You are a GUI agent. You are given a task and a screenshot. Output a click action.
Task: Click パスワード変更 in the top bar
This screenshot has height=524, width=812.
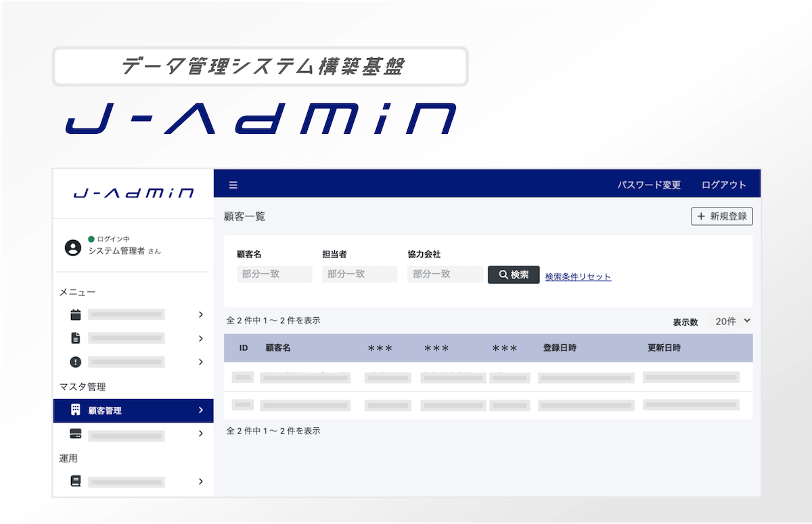click(648, 185)
